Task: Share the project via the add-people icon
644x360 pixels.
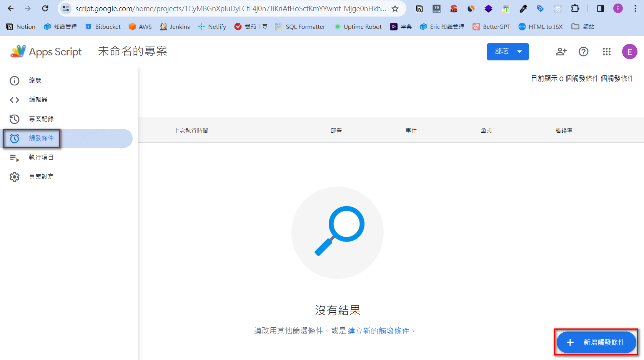Action: [561, 52]
